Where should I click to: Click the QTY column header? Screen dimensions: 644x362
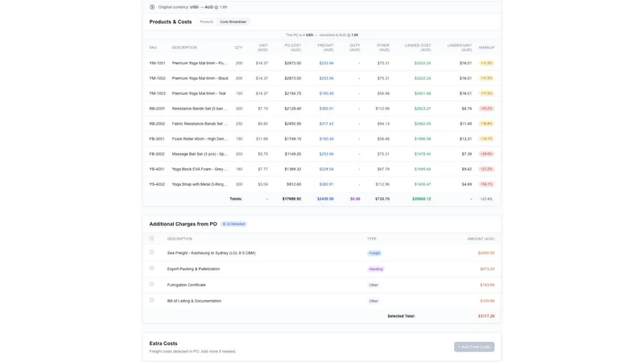[238, 47]
